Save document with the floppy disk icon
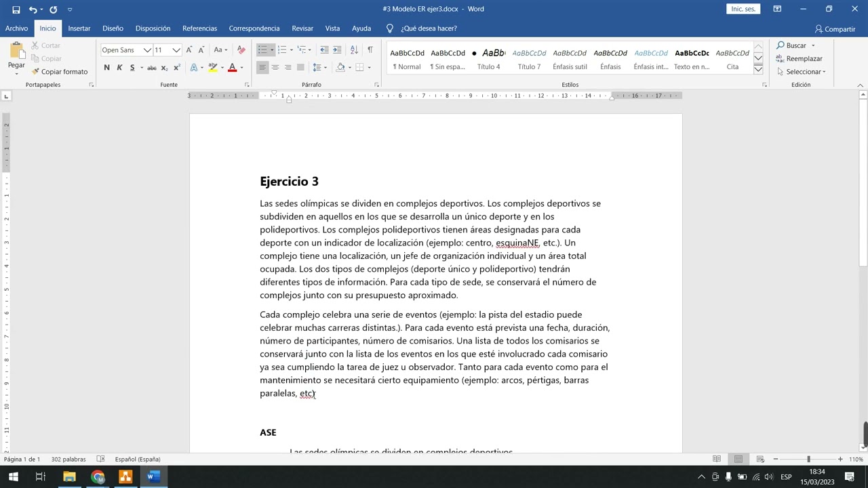This screenshot has width=868, height=488. tap(16, 9)
